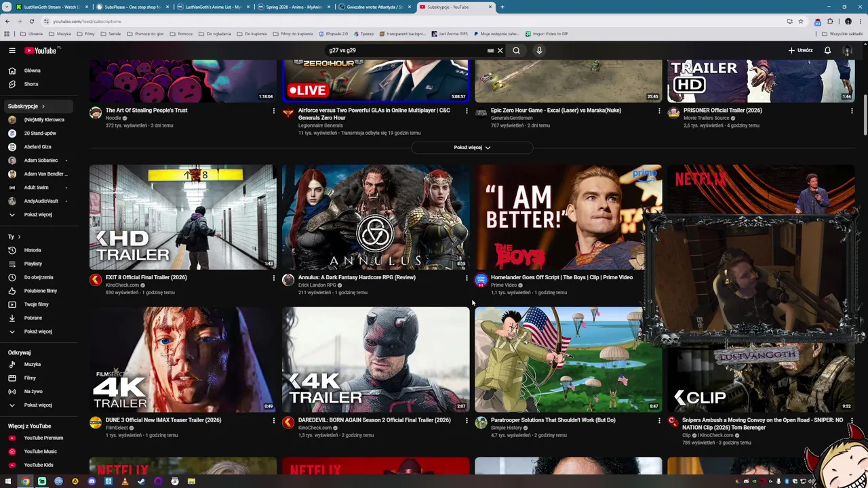Open YouTube Music link in sidebar

[x=38, y=451]
